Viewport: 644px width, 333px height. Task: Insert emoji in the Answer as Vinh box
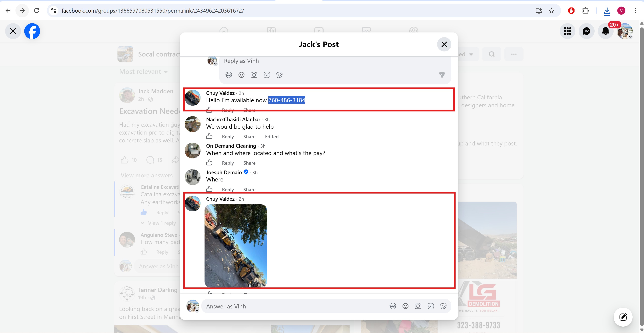(406, 306)
